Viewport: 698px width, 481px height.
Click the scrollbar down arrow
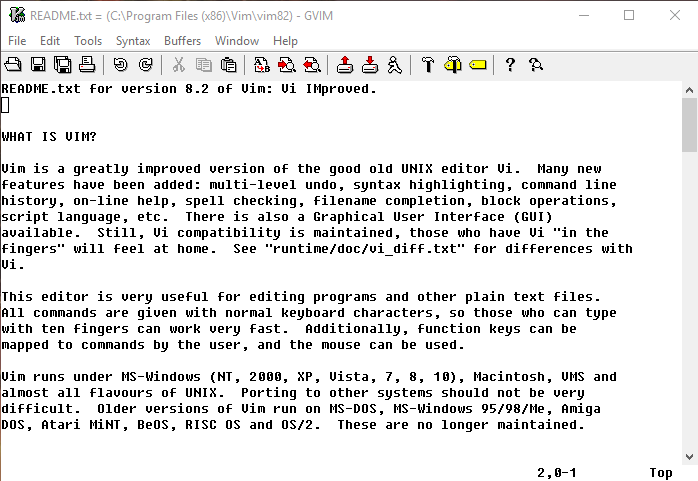click(690, 457)
